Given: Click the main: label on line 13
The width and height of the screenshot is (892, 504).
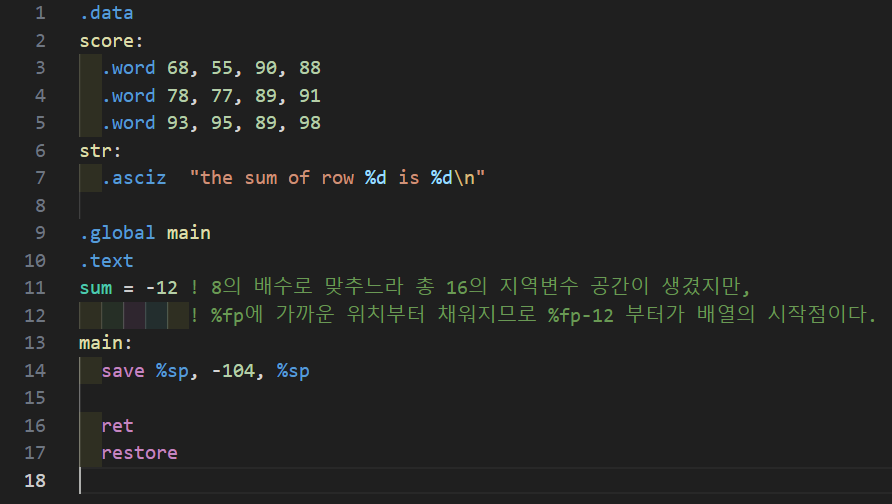Looking at the screenshot, I should pyautogui.click(x=106, y=343).
